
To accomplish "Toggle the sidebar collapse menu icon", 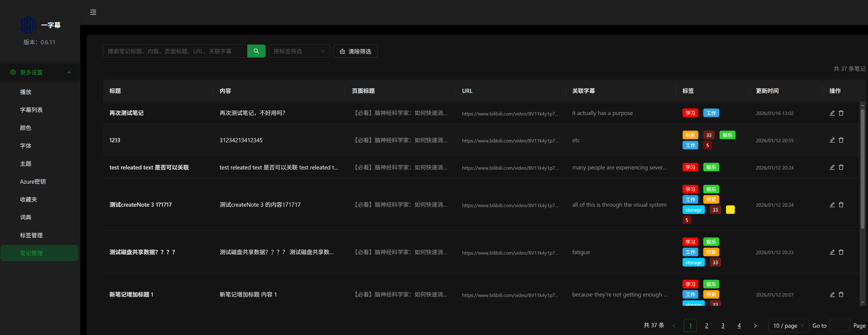I will point(93,12).
